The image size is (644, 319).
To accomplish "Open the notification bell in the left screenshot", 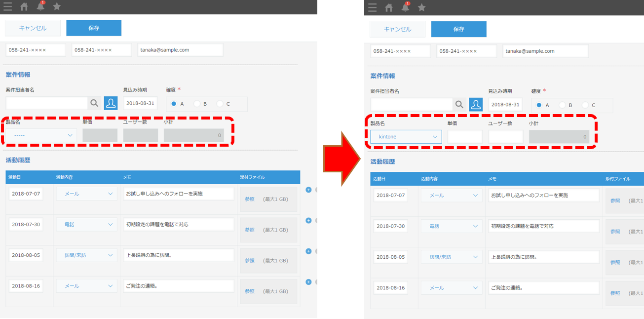I will [x=40, y=6].
